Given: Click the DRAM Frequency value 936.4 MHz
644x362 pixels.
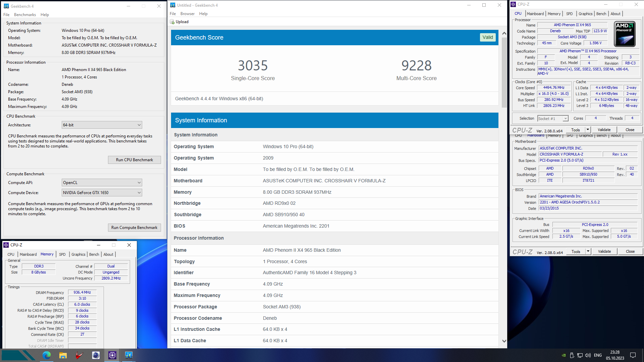Looking at the screenshot, I should 82,293.
